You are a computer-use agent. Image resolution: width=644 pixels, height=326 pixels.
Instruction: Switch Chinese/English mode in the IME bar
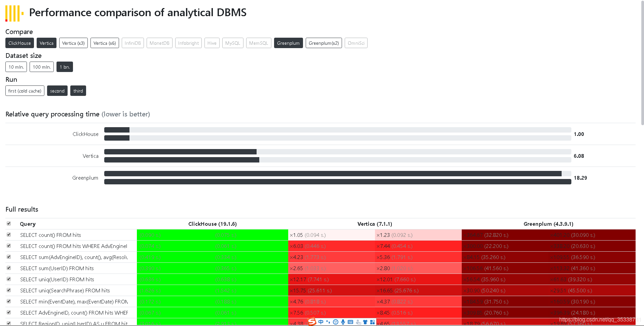(x=321, y=322)
